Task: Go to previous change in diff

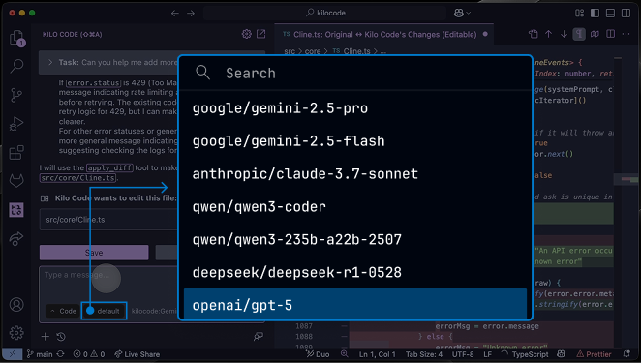Action: (549, 34)
